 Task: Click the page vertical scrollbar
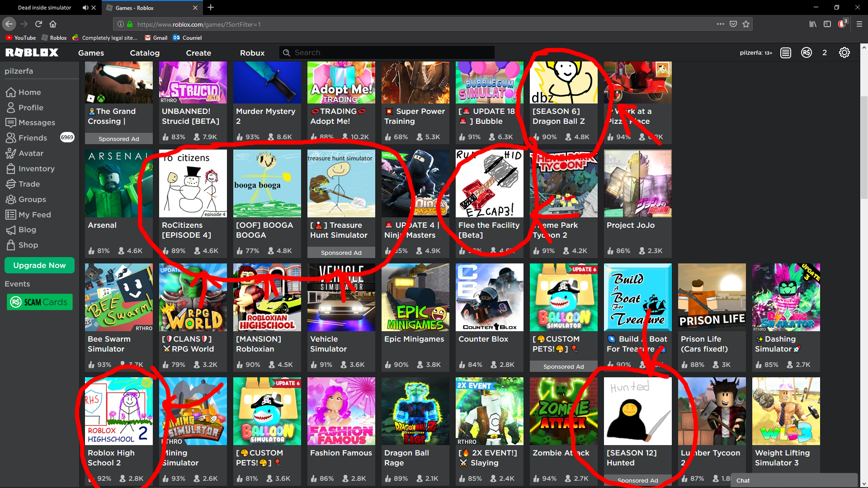pos(864,147)
